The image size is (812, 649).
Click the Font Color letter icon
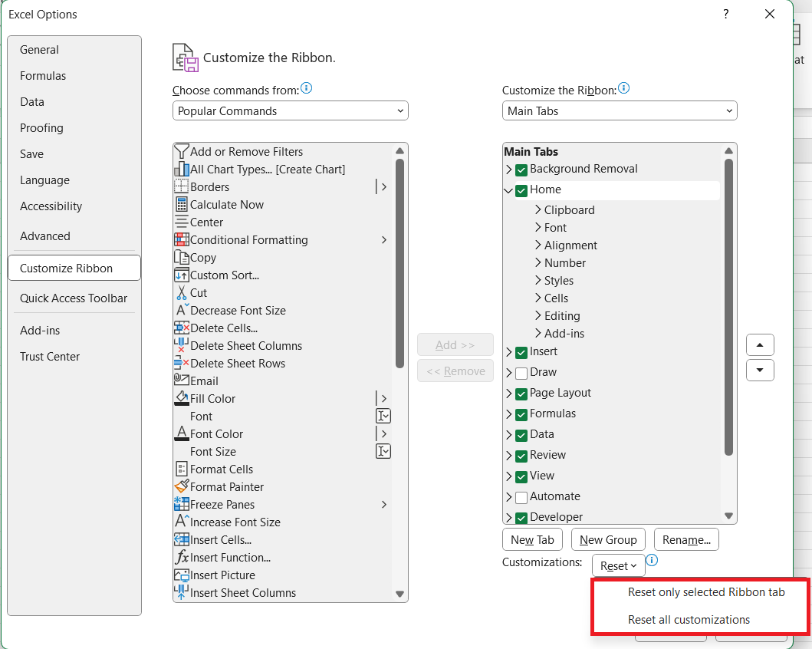pos(181,433)
